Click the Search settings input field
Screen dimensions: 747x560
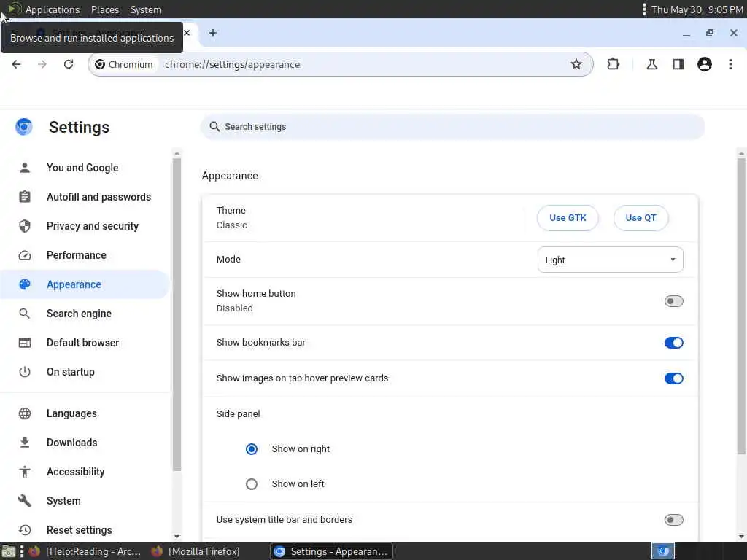point(452,127)
